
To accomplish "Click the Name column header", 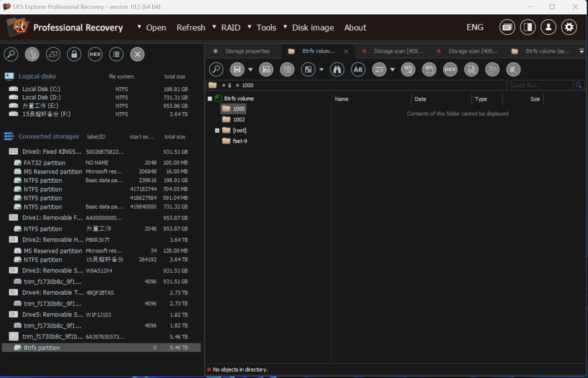I will [342, 99].
